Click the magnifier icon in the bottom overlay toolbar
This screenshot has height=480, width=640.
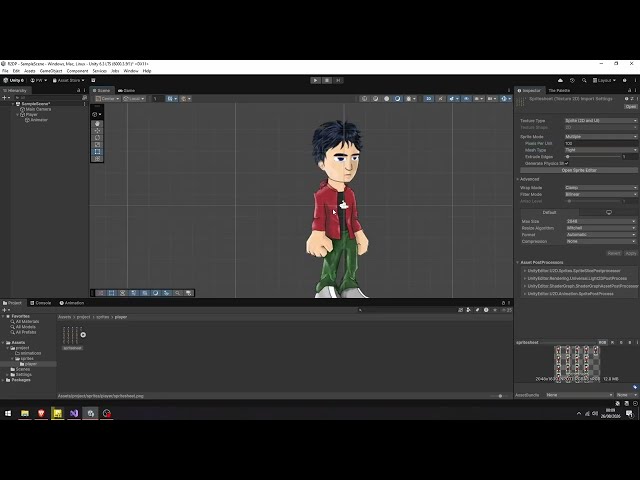point(178,293)
